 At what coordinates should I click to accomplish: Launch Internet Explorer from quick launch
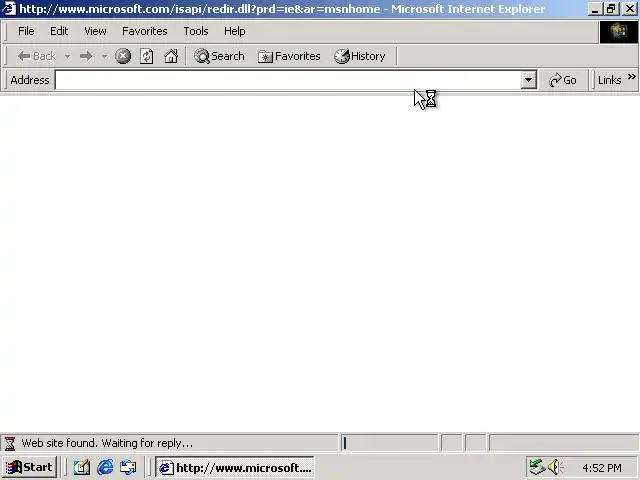[x=105, y=467]
